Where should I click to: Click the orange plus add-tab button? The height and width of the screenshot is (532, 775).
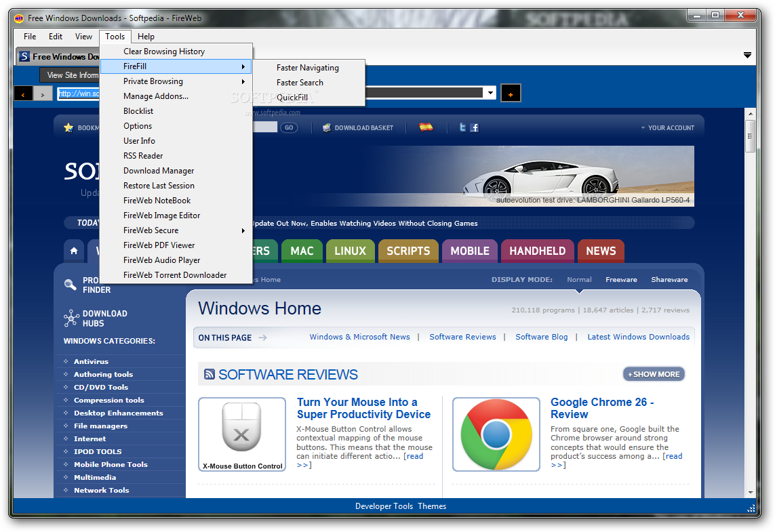(x=511, y=94)
